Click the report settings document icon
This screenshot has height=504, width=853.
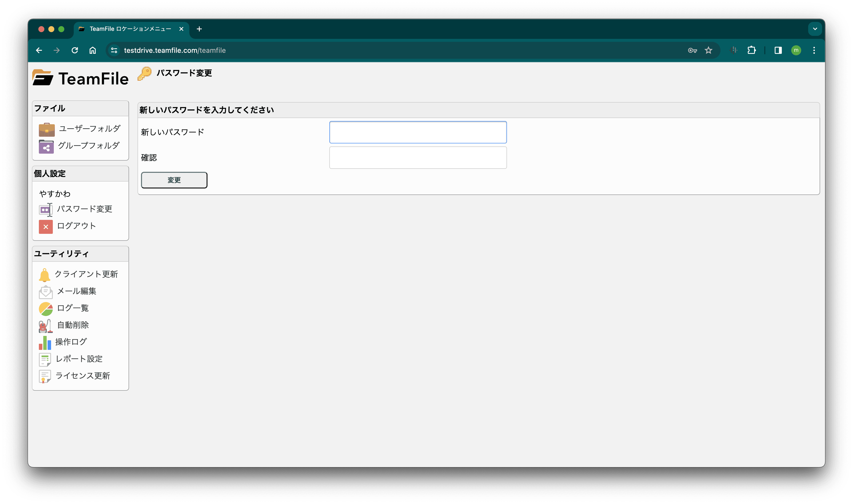(x=45, y=360)
